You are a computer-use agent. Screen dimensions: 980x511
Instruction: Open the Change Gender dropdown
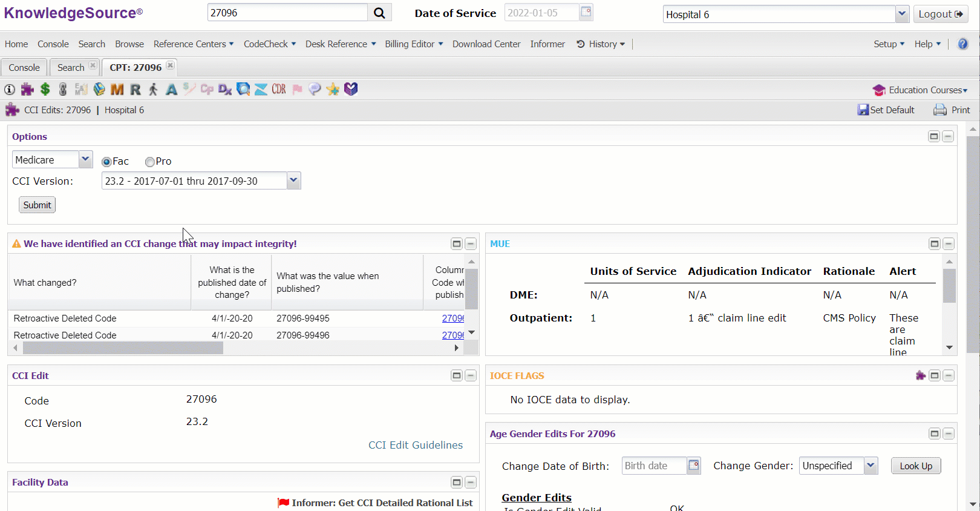(x=871, y=466)
